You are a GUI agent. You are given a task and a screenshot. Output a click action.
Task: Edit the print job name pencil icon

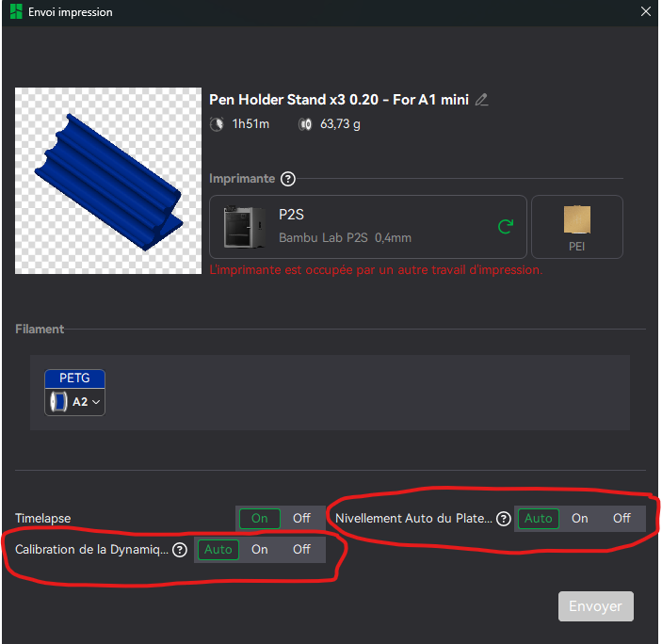(x=481, y=100)
